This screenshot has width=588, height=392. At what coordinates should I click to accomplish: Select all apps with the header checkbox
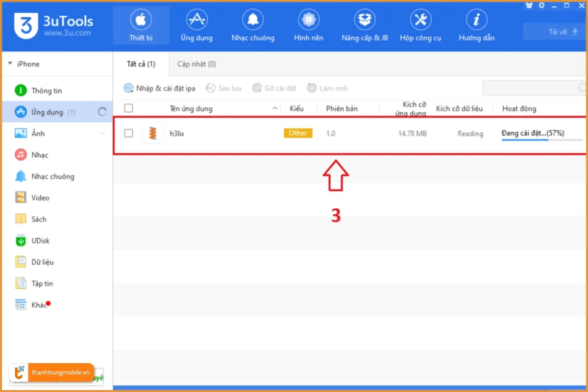(x=129, y=108)
